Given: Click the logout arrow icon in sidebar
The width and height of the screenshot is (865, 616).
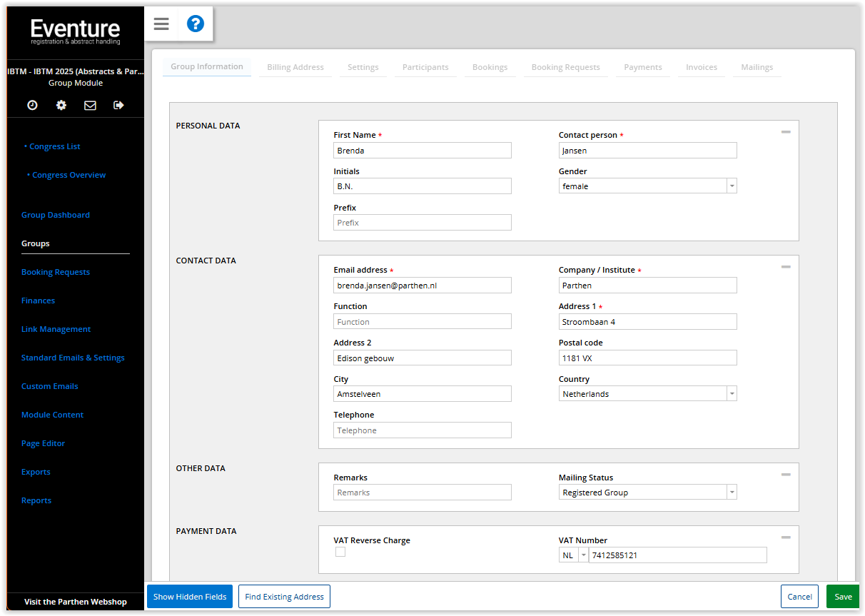Looking at the screenshot, I should [118, 105].
